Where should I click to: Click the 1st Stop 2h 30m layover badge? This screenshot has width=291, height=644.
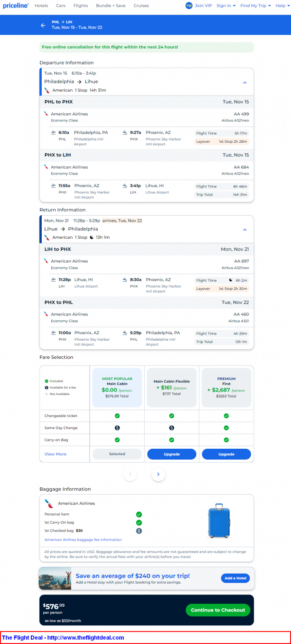pos(222,289)
